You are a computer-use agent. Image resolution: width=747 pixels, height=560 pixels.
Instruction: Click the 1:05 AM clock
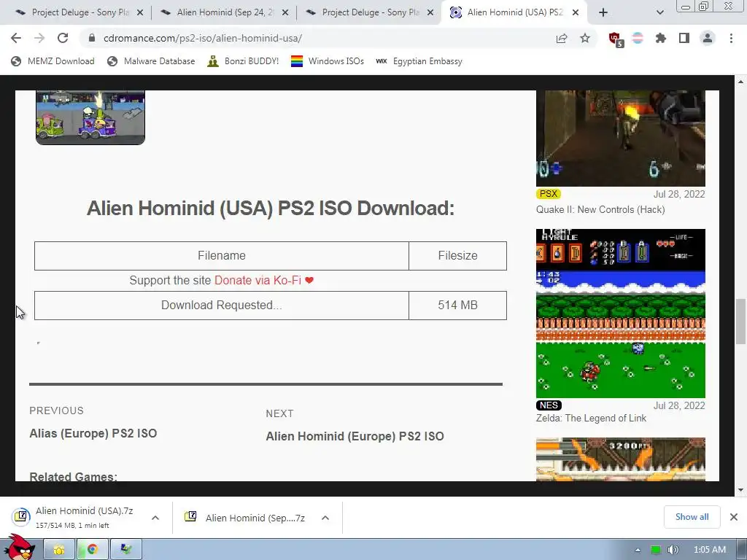click(709, 550)
